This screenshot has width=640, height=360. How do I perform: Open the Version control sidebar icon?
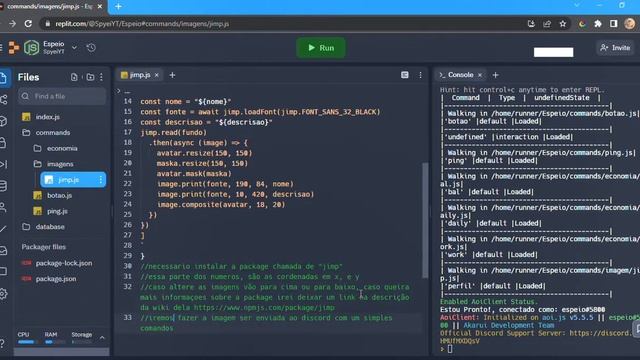point(4,99)
